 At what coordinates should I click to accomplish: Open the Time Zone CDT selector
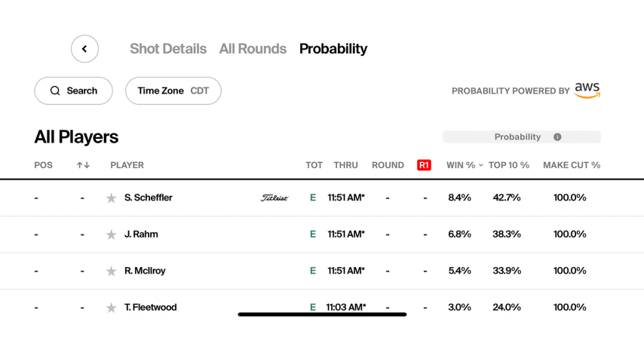[x=173, y=90]
